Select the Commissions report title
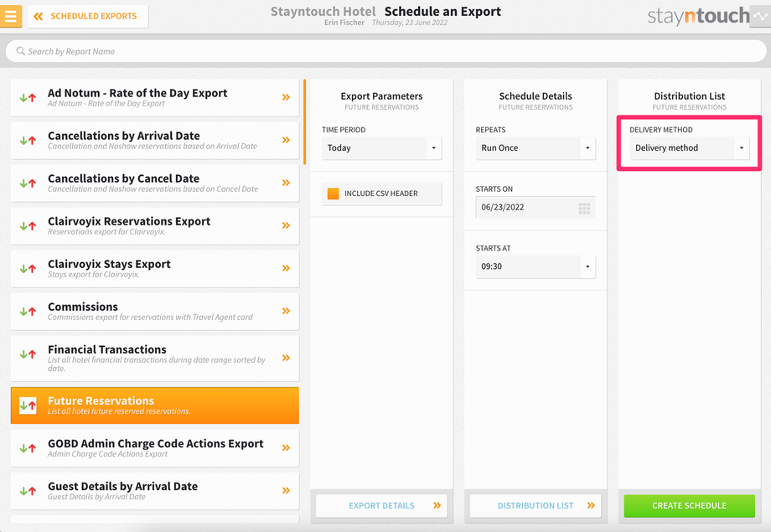Screen dimensions: 771x532 [x=83, y=307]
